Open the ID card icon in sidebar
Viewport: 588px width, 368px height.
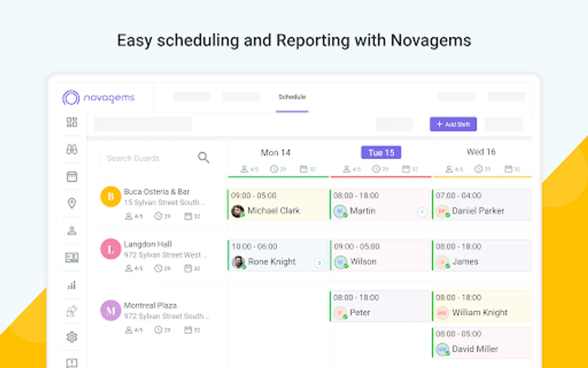(72, 258)
